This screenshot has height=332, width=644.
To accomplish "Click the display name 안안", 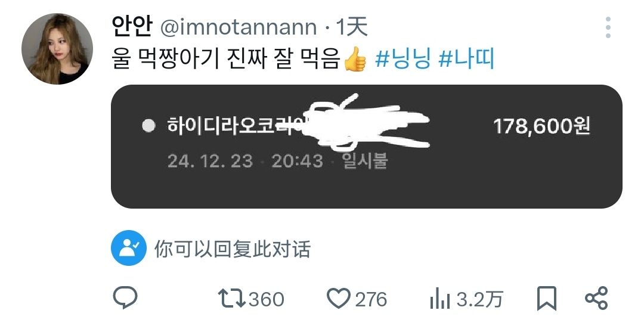I will coord(132,27).
